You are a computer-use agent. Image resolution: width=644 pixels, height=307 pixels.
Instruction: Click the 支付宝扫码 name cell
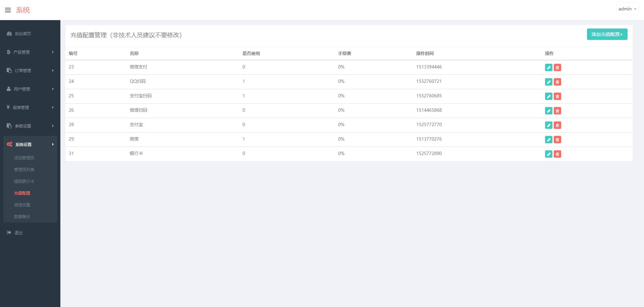(x=141, y=96)
